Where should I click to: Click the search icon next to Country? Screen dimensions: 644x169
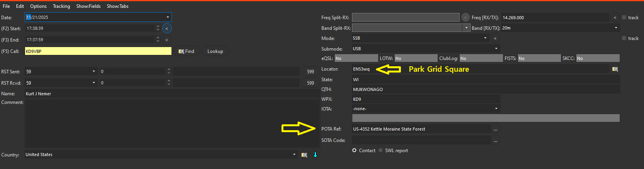tap(304, 155)
